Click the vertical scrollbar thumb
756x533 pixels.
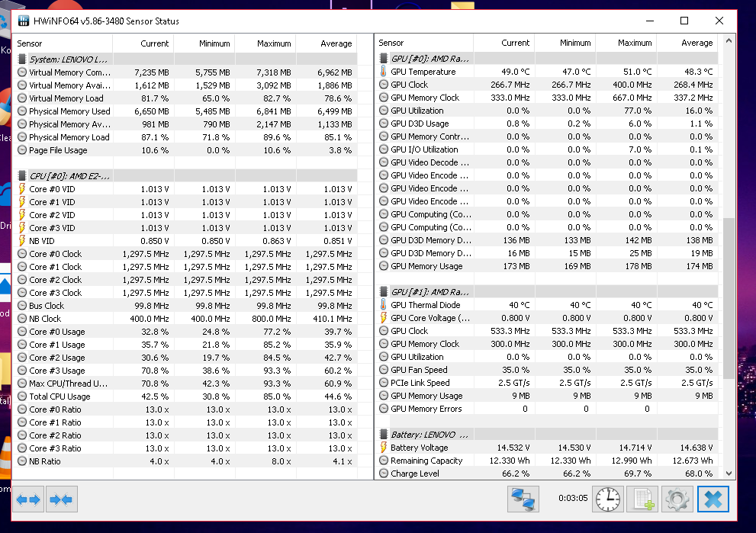pos(729,298)
